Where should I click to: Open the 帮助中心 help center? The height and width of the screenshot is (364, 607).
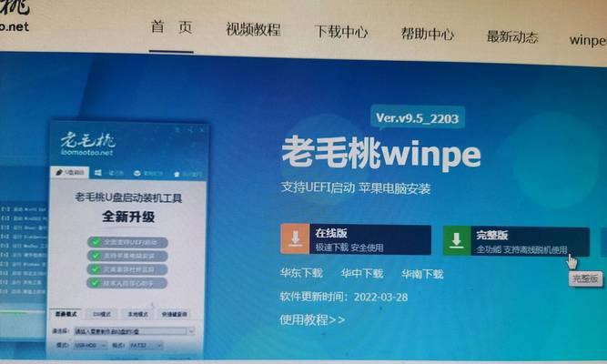tap(428, 35)
